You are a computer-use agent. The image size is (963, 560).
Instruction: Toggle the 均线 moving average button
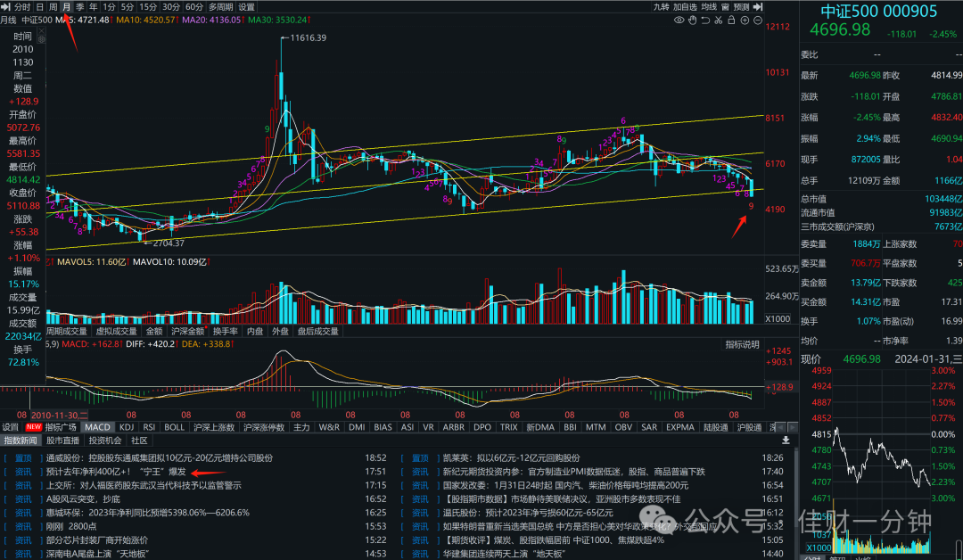(710, 7)
